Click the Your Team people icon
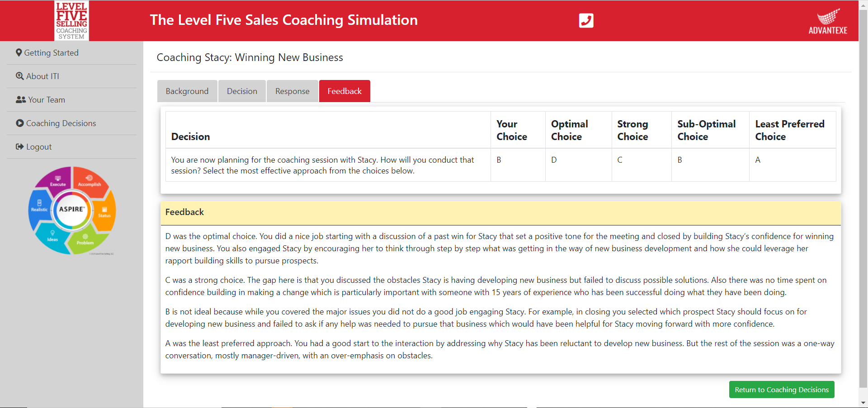This screenshot has width=868, height=408. (21, 99)
